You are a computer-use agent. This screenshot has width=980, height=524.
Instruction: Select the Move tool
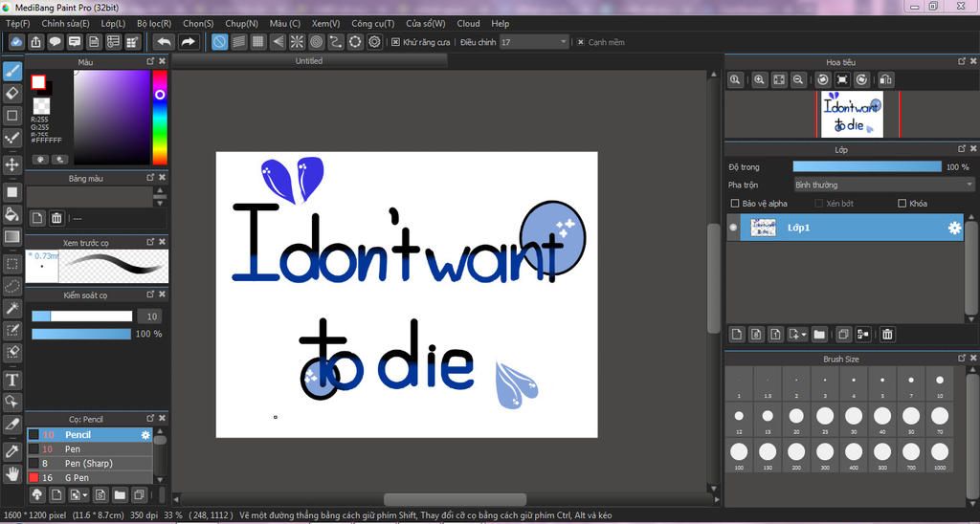click(11, 164)
